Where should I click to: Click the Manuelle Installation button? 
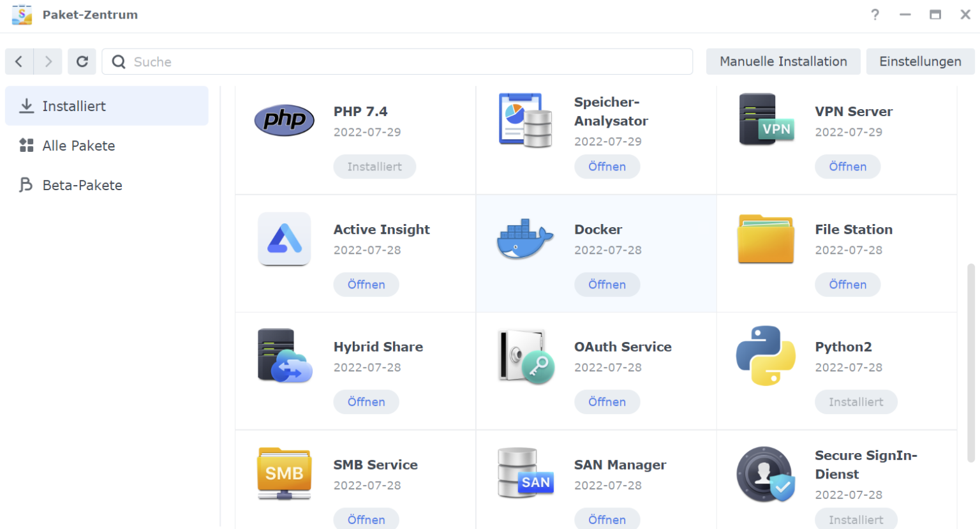[783, 62]
